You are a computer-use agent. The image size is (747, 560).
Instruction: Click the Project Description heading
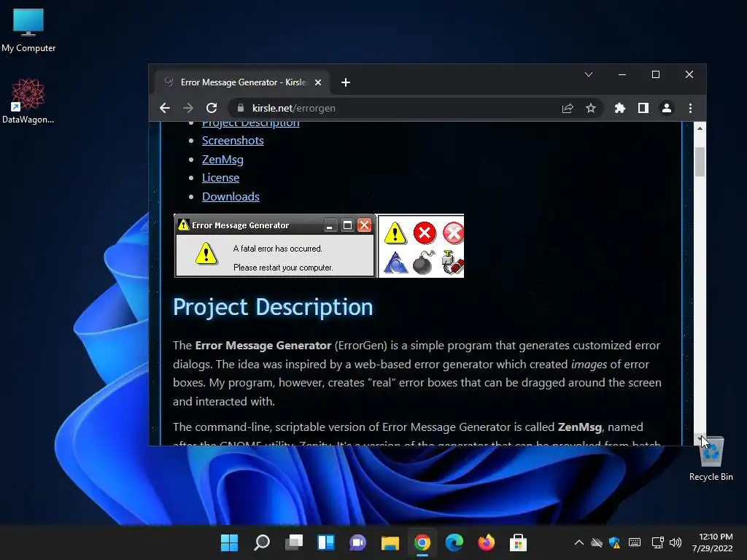(273, 307)
